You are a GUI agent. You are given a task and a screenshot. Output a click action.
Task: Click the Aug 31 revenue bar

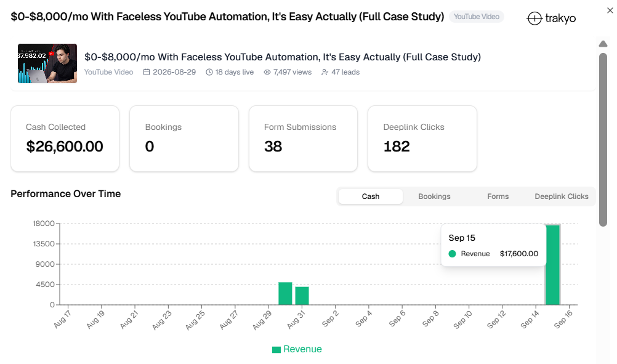pyautogui.click(x=302, y=296)
